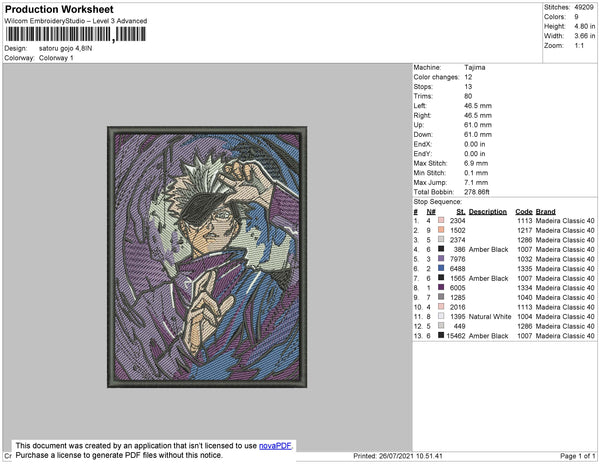Screen dimensions: 600x464
Task: Click the Trims value '80'
Action: [x=468, y=96]
